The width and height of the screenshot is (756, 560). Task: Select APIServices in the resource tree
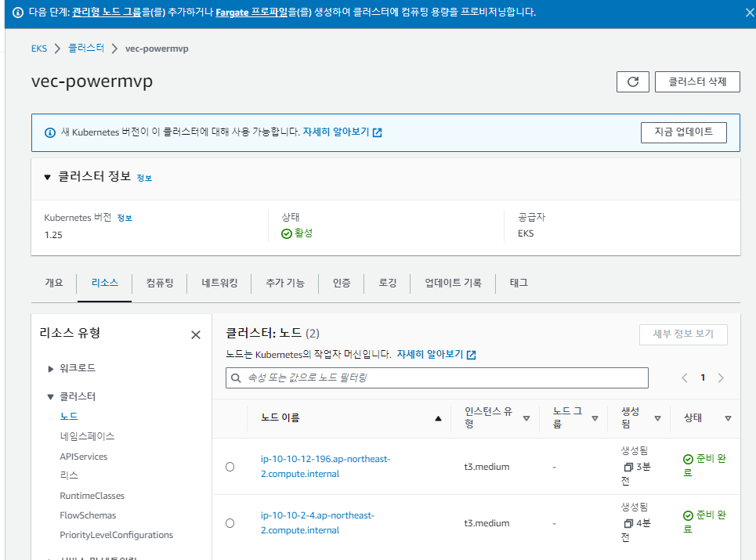pos(83,457)
